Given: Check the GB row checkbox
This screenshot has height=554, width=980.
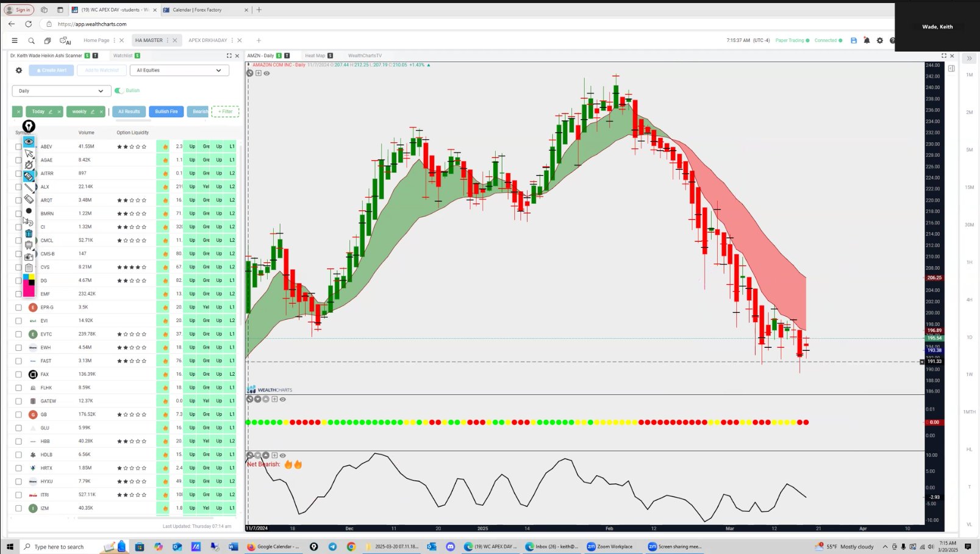Looking at the screenshot, I should pos(18,414).
